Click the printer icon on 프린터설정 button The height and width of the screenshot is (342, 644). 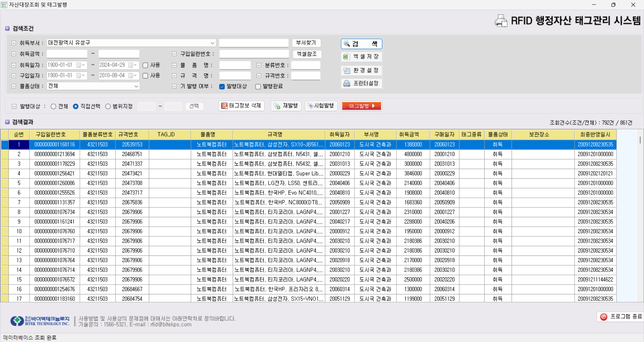tap(346, 83)
